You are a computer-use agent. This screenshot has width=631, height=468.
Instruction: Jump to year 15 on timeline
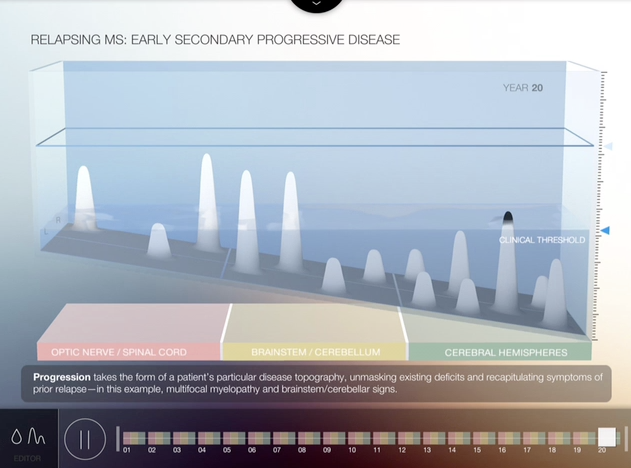[x=477, y=438]
